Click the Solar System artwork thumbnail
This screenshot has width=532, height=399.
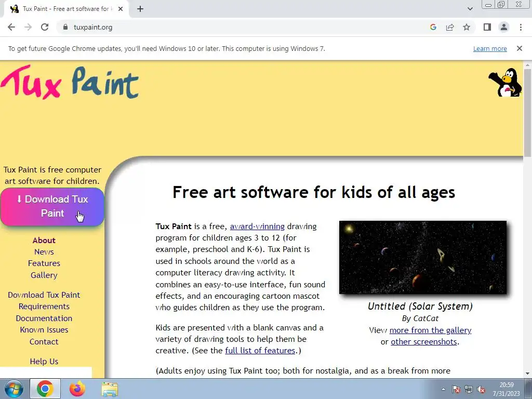pyautogui.click(x=423, y=258)
